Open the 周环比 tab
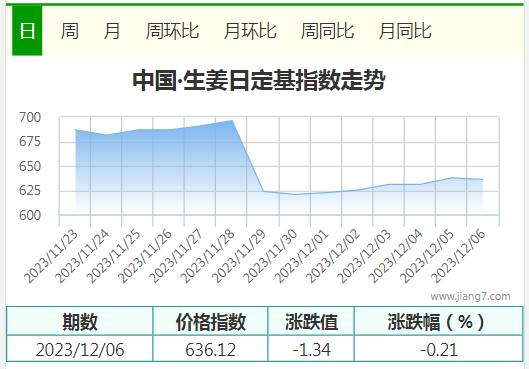This screenshot has width=529, height=369. tap(172, 31)
